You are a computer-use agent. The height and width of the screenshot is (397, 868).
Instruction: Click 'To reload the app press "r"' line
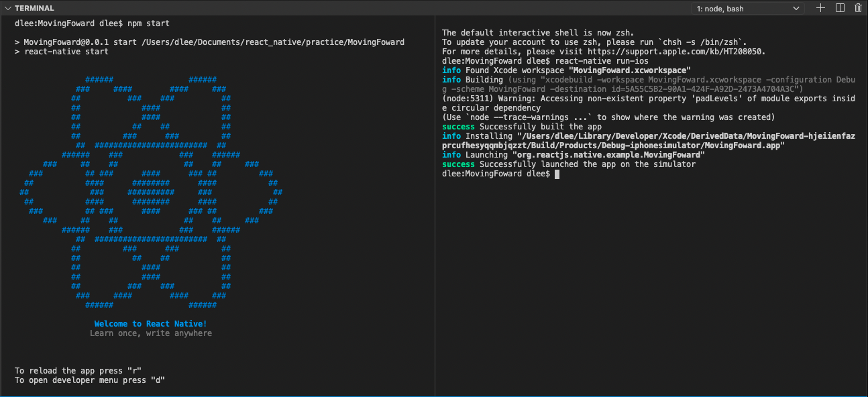click(78, 371)
